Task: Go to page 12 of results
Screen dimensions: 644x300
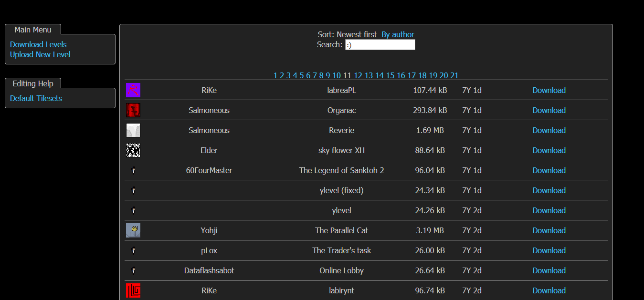Action: click(358, 75)
